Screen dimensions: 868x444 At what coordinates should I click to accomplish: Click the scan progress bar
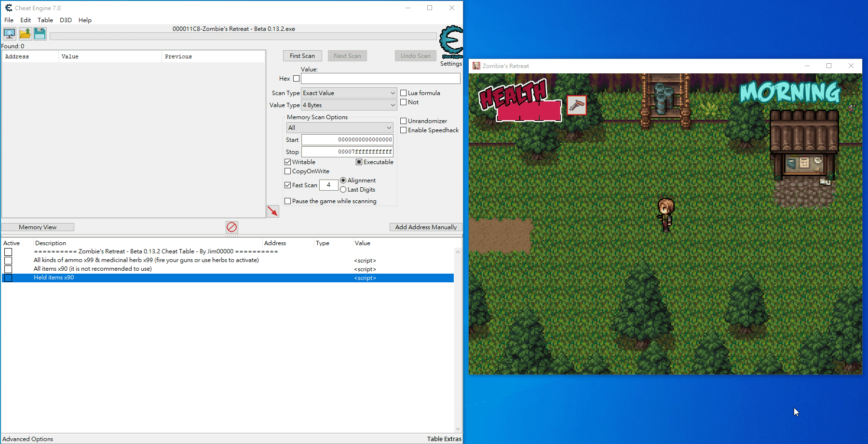[243, 36]
